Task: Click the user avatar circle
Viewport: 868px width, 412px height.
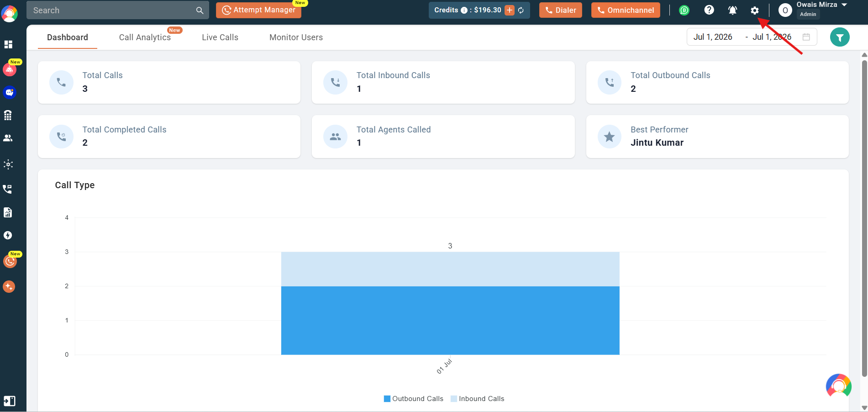Action: tap(785, 10)
